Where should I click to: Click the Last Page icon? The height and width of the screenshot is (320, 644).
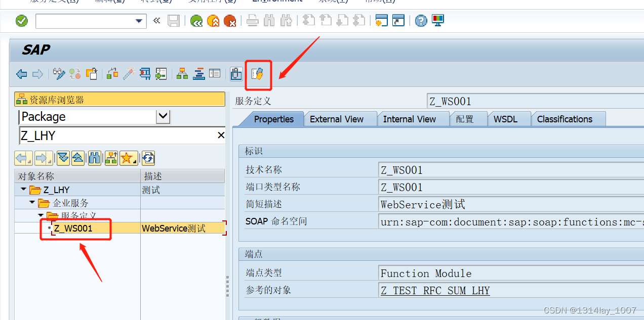tap(359, 21)
